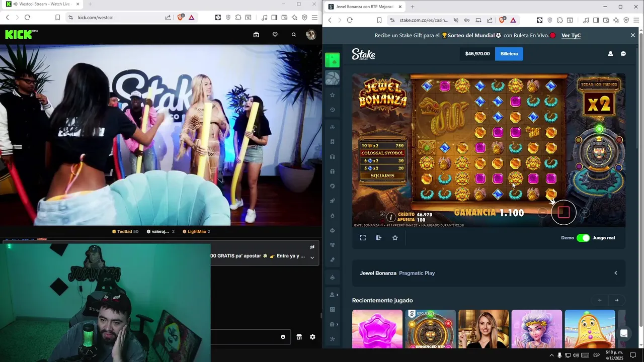Show next recently played games

point(616,300)
